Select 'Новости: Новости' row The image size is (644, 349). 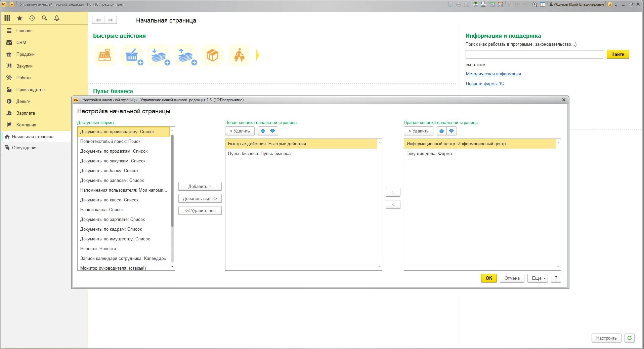[124, 249]
